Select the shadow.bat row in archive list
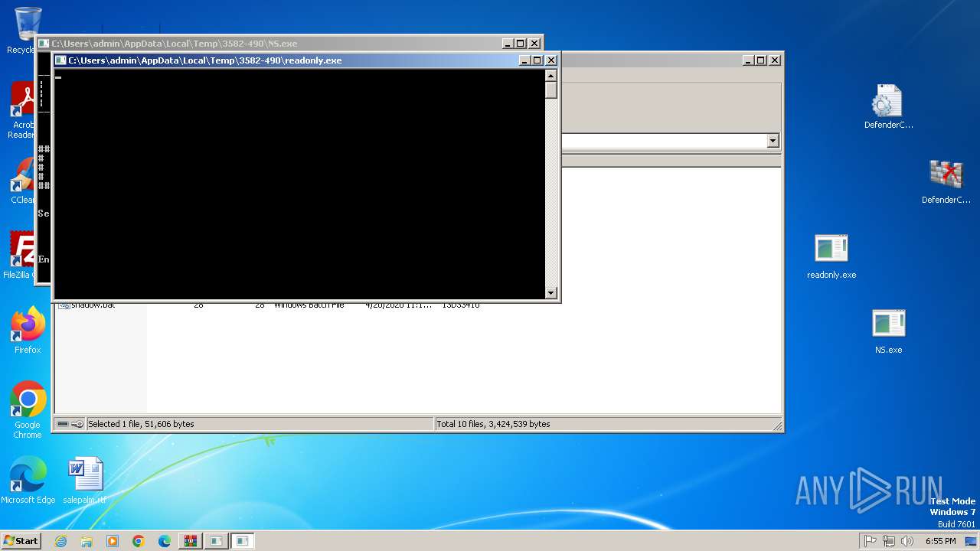Screen dimensions: 980x551 coord(268,305)
